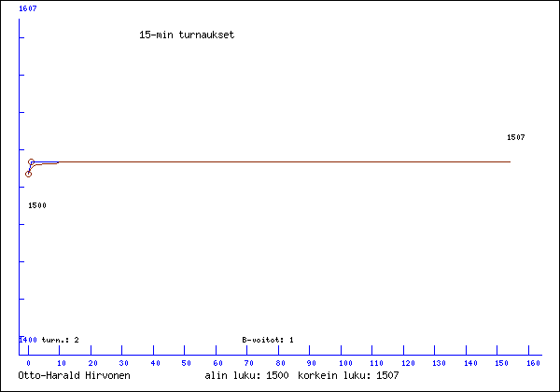
Task: Click the 1507 rating label above line end
Action: pos(515,137)
